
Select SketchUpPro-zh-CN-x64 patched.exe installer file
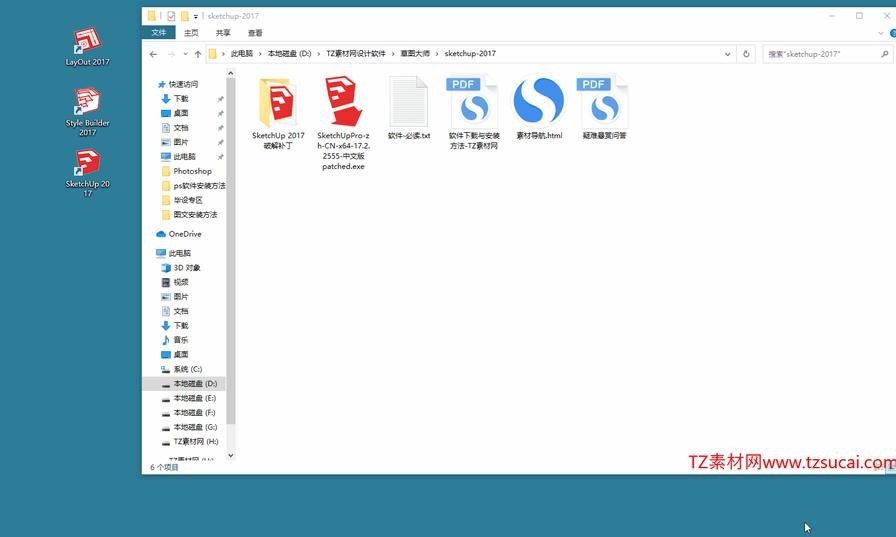[x=343, y=123]
